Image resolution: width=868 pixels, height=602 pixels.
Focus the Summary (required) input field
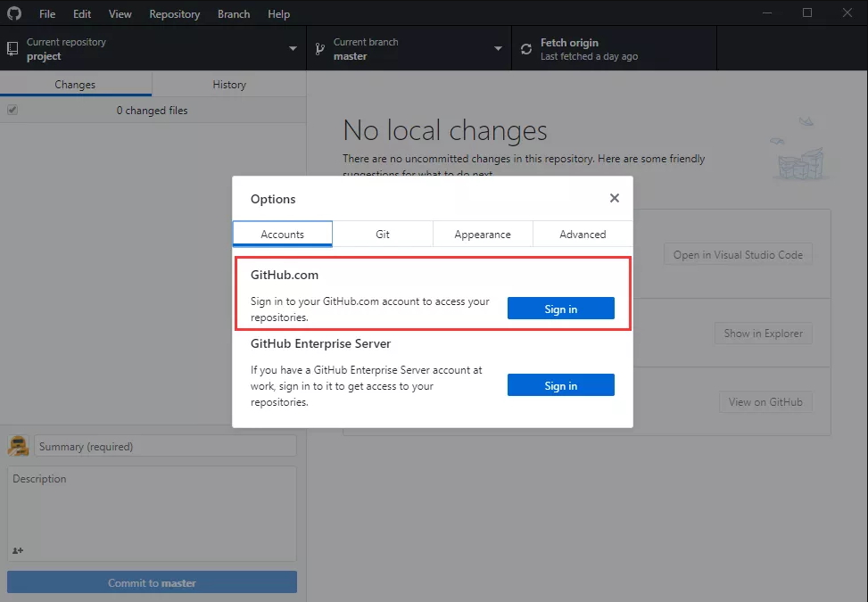pos(166,446)
